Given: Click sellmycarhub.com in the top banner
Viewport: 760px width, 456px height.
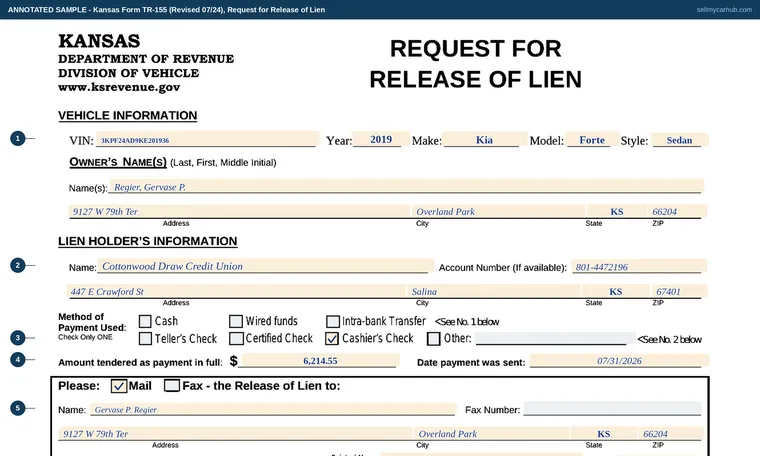Looking at the screenshot, I should click(724, 10).
